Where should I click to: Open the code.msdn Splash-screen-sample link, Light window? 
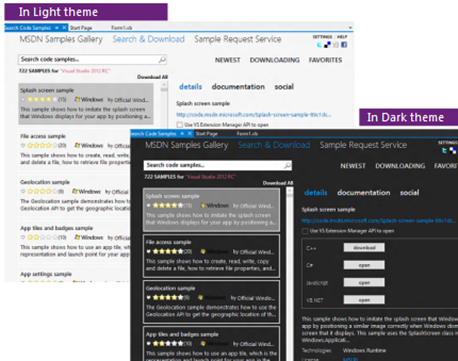(x=254, y=115)
